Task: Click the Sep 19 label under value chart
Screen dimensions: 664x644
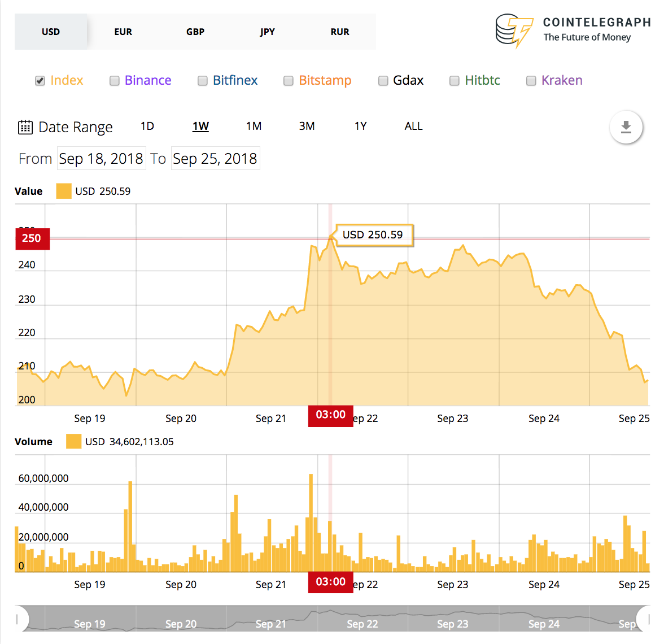Action: click(x=90, y=418)
